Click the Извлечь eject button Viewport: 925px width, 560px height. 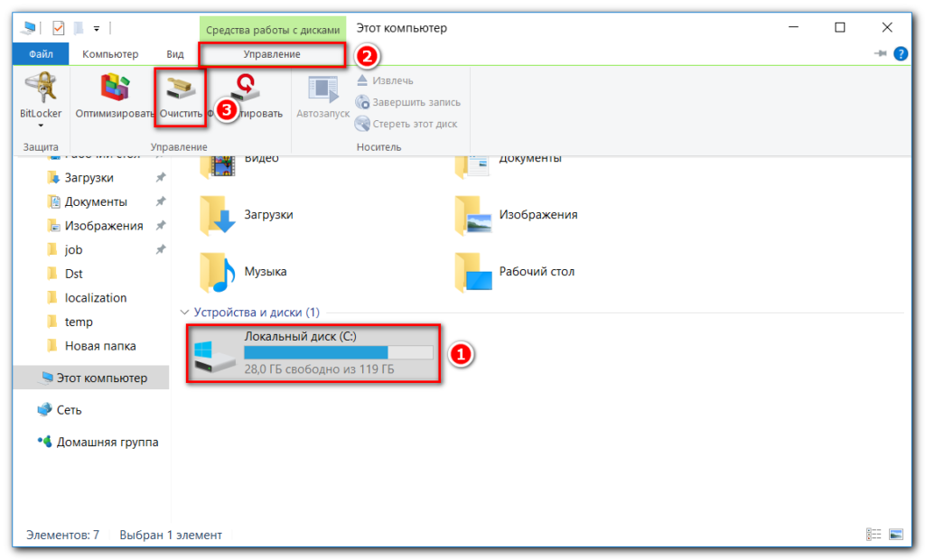point(385,80)
